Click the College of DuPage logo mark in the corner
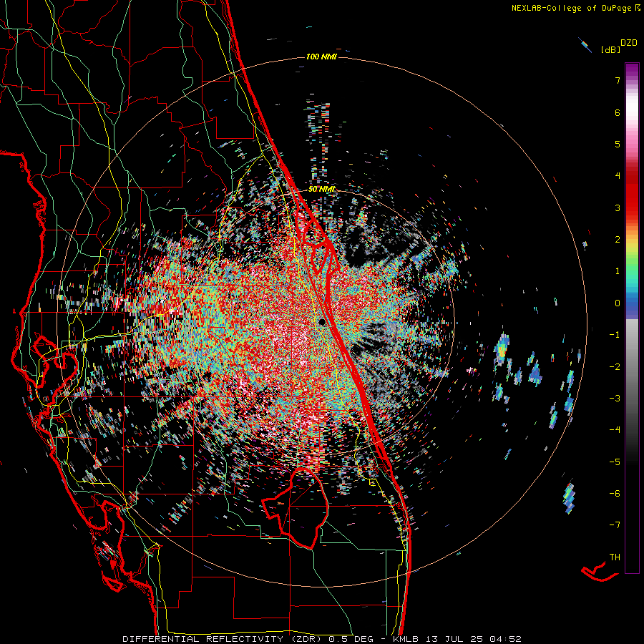Screen dimensions: 644x644 click(638, 8)
